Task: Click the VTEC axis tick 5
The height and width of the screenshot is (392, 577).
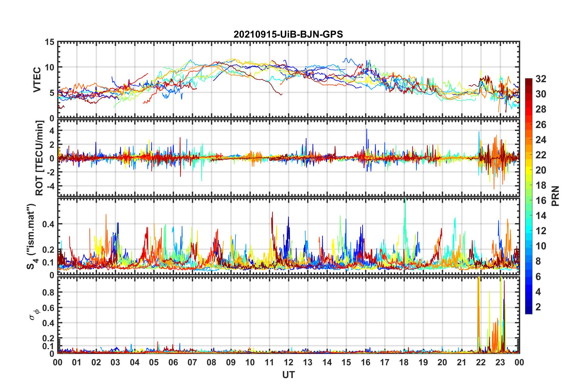Action: [x=52, y=93]
